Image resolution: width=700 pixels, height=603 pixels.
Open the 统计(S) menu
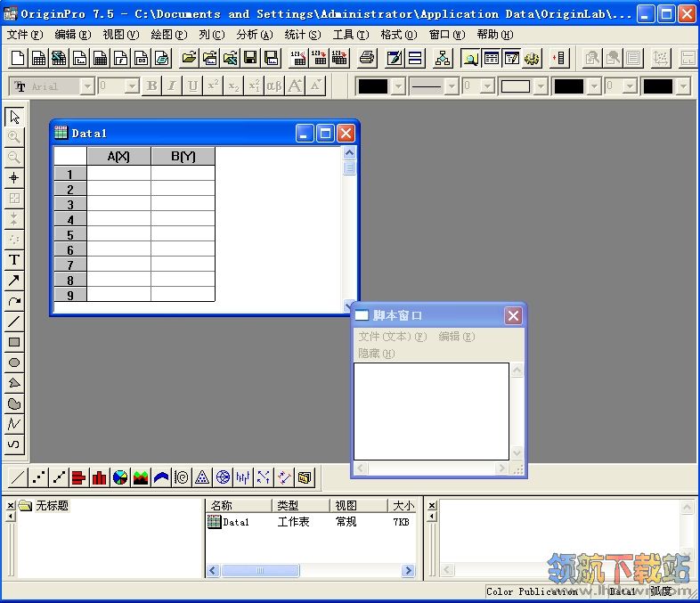click(303, 35)
